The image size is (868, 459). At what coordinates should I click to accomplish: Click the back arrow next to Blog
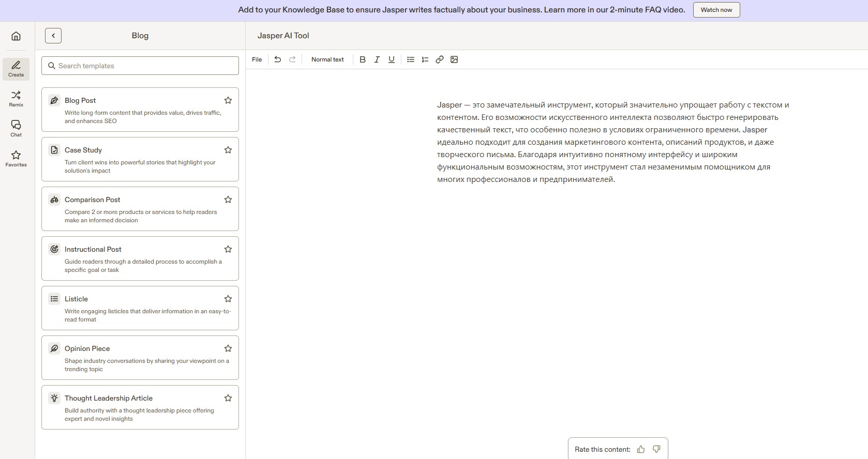[53, 36]
